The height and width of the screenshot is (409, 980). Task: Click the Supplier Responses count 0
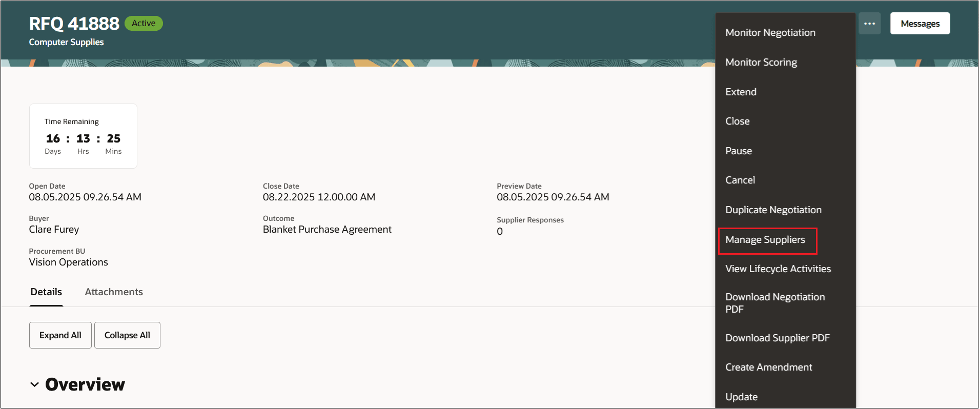500,231
